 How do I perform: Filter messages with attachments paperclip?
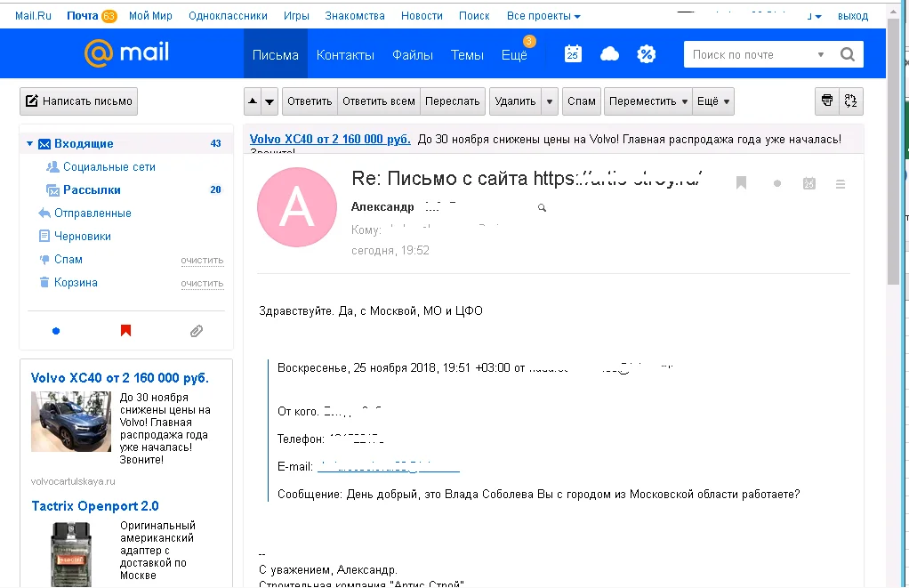(x=197, y=331)
